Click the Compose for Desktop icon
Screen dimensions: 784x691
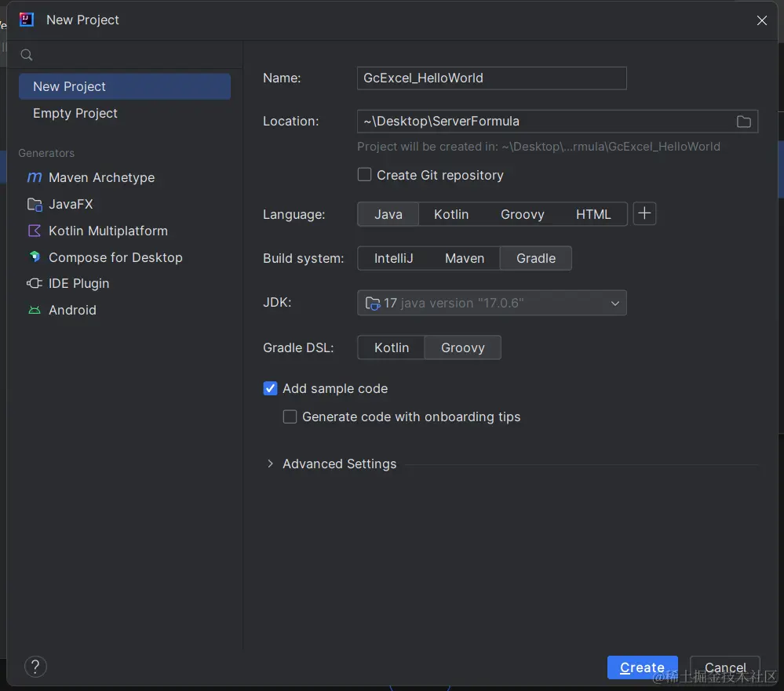(x=34, y=257)
